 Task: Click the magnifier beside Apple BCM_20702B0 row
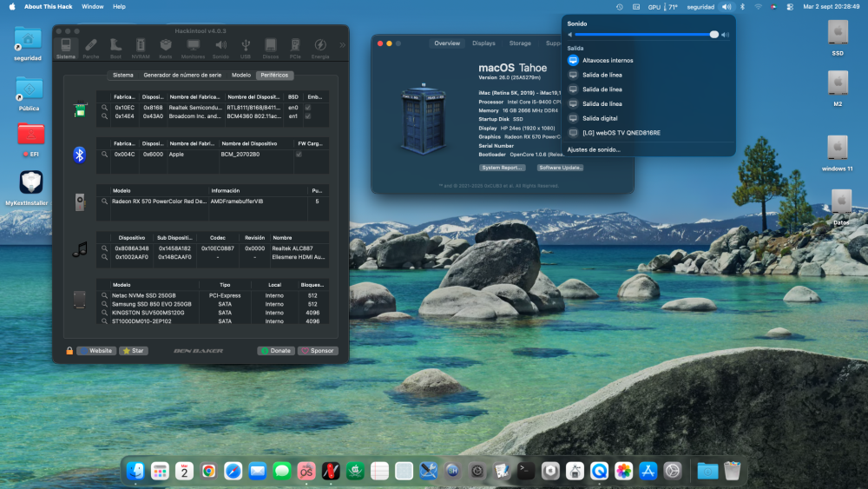[104, 155]
